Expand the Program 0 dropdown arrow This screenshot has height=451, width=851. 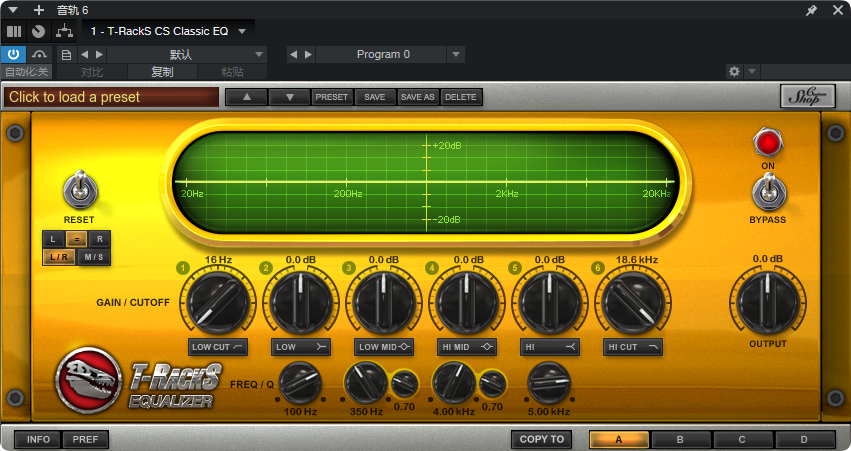(456, 54)
